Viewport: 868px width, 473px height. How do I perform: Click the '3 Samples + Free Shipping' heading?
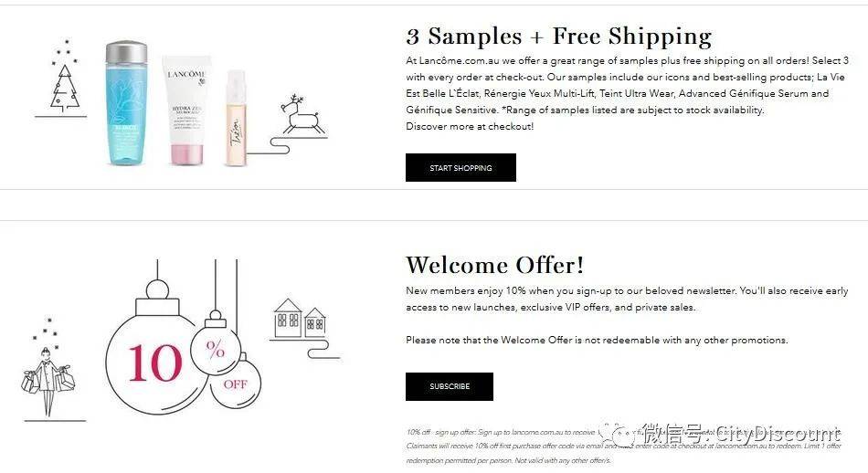pyautogui.click(x=558, y=37)
